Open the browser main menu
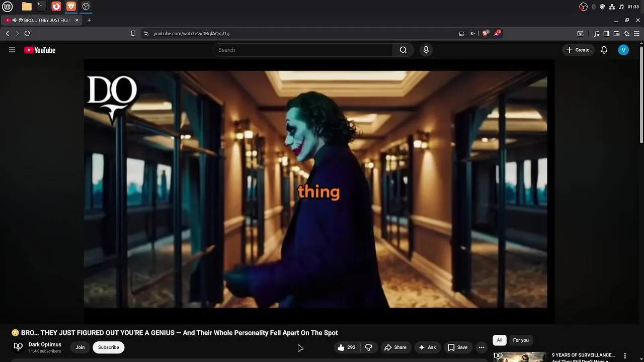This screenshot has height=362, width=644. pyautogui.click(x=636, y=34)
